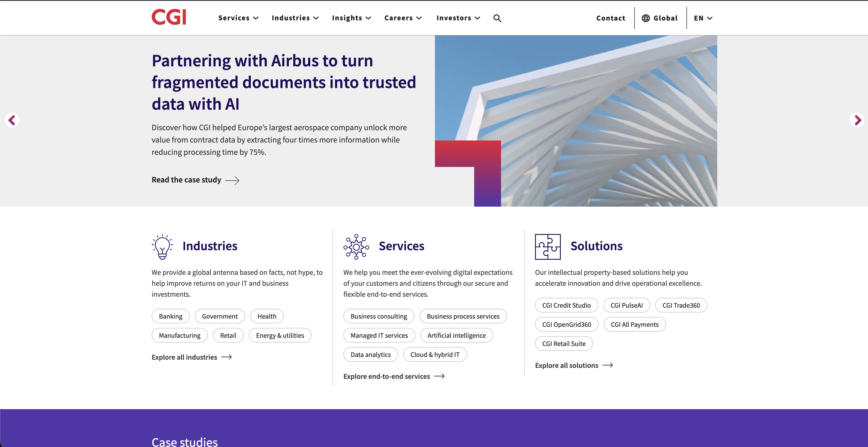The width and height of the screenshot is (868, 447).
Task: Expand the Careers menu
Action: pyautogui.click(x=403, y=18)
